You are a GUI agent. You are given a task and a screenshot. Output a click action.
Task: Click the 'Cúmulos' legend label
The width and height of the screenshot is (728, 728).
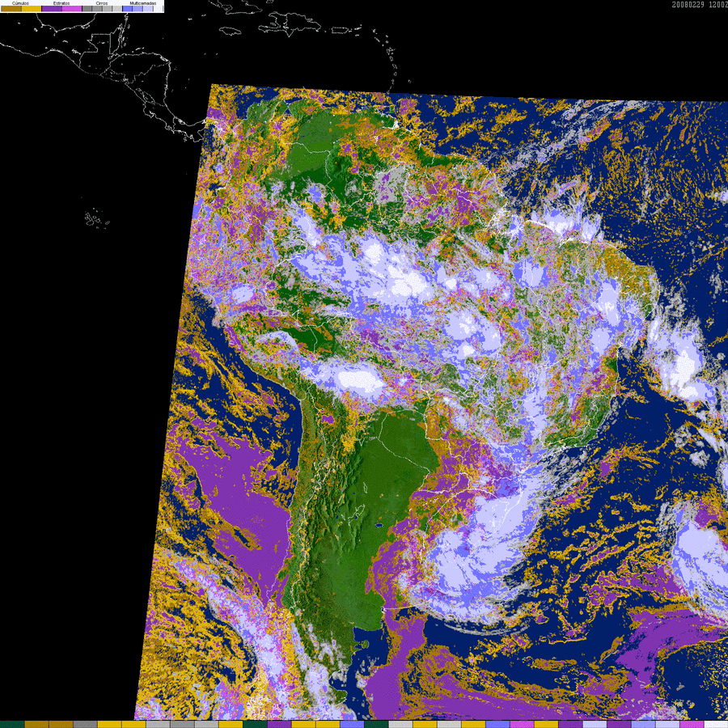coord(20,3)
